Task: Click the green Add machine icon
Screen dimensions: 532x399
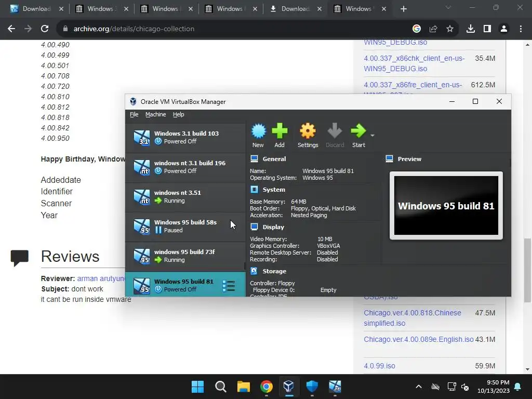Action: (280, 135)
